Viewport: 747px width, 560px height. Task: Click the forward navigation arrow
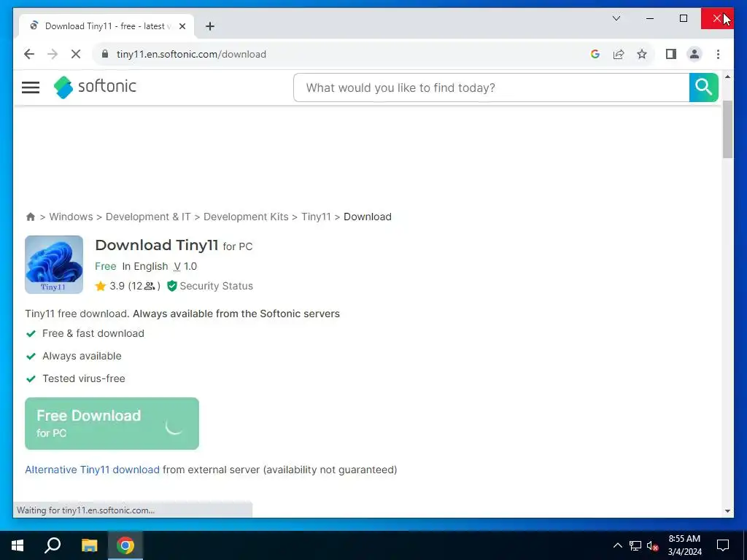coord(53,54)
